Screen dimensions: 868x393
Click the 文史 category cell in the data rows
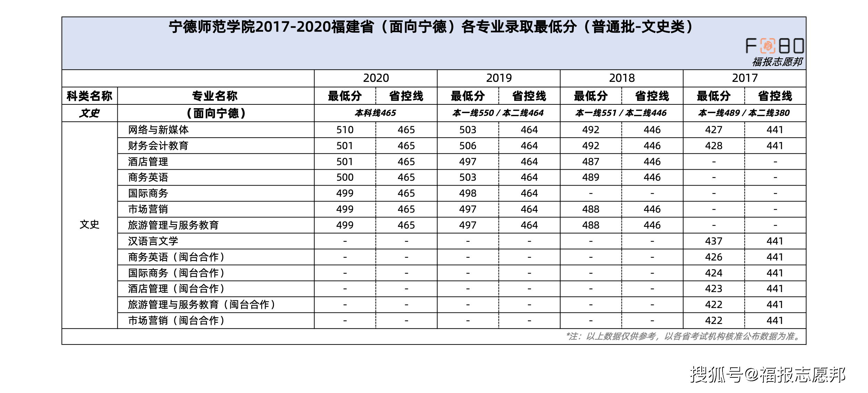[x=90, y=225]
